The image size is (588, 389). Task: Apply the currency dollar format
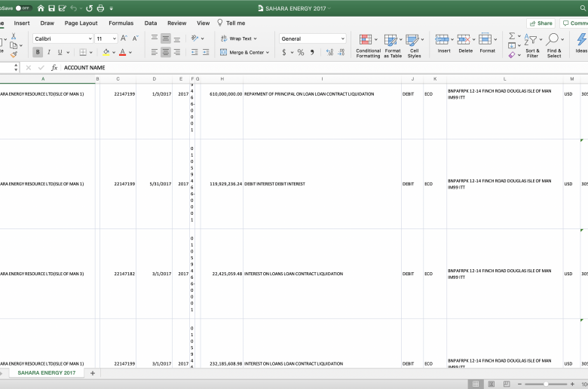(284, 52)
